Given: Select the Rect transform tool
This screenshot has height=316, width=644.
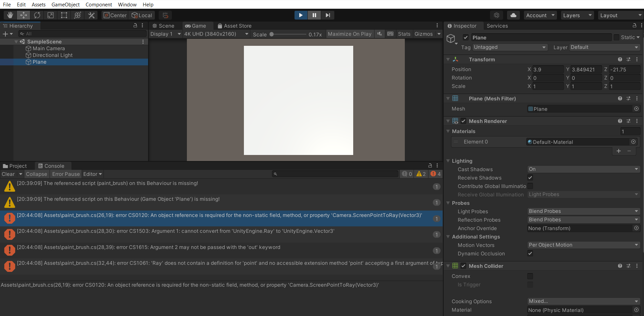Looking at the screenshot, I should (x=64, y=15).
